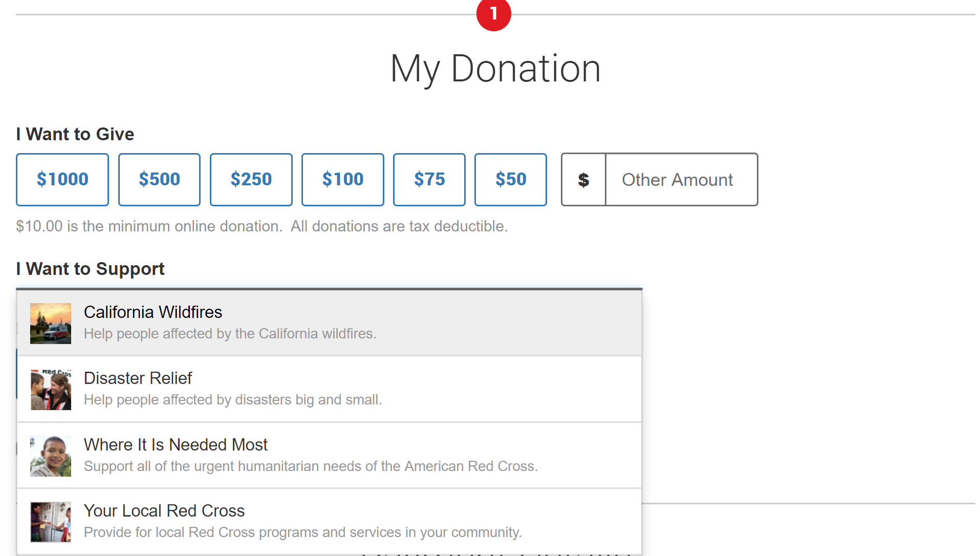Click the local Red Cross programs description

pyautogui.click(x=302, y=532)
